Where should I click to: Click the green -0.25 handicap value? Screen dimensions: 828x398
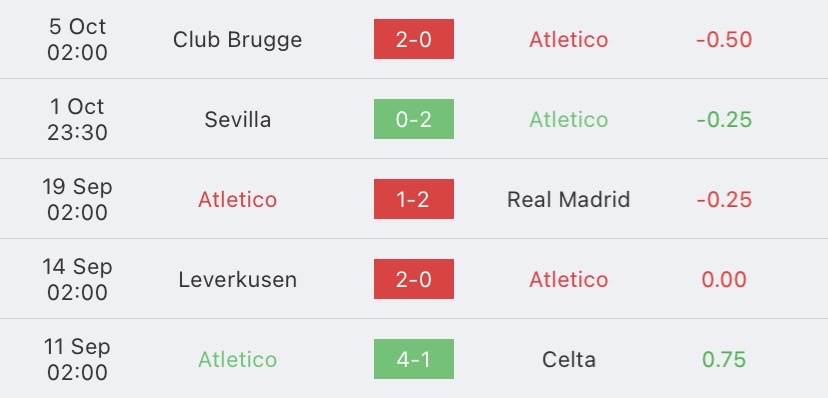724,120
